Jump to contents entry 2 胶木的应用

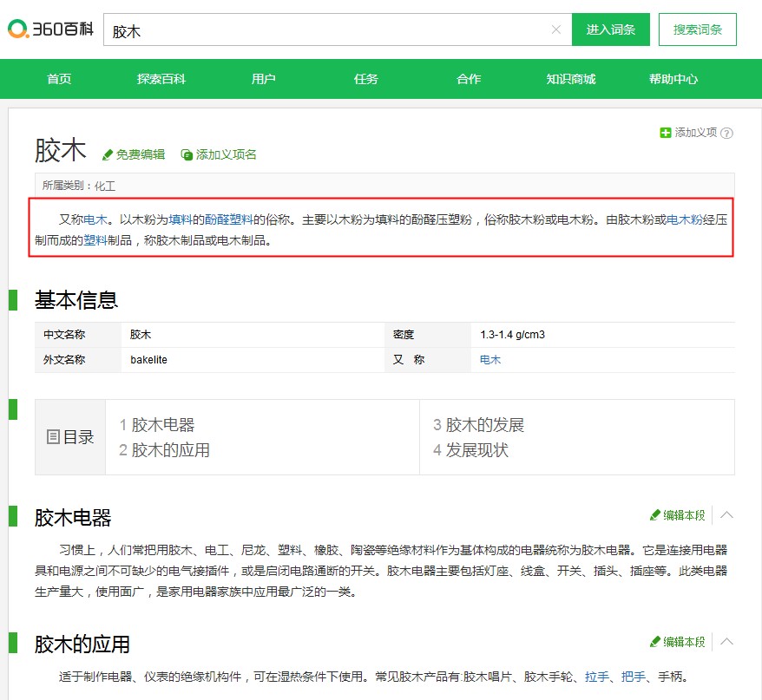[164, 450]
